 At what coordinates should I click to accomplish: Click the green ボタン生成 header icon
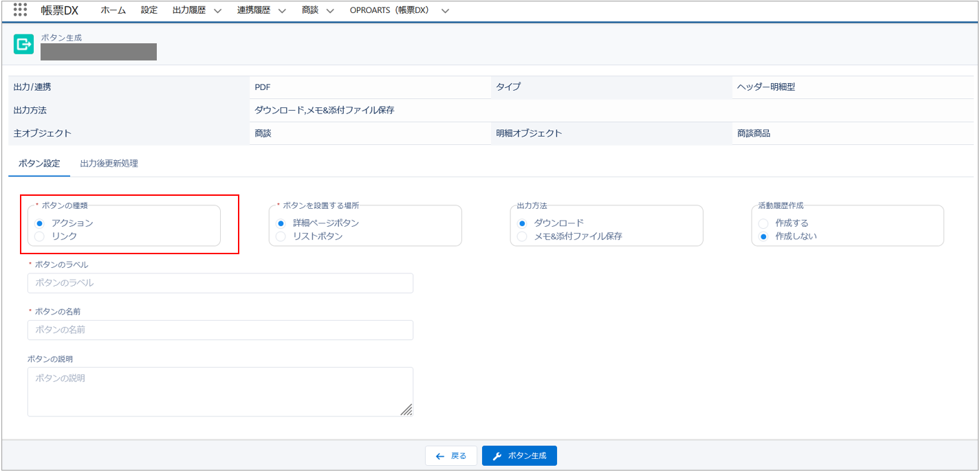[x=24, y=45]
